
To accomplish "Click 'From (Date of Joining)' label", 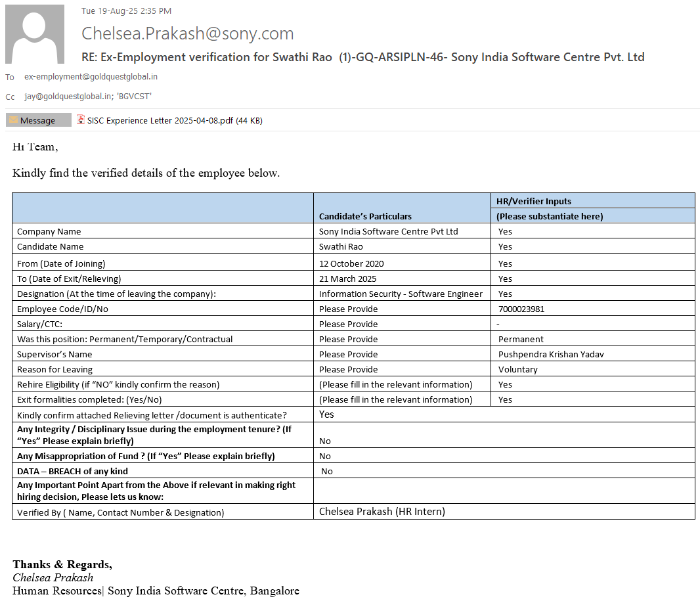I will pos(61,263).
